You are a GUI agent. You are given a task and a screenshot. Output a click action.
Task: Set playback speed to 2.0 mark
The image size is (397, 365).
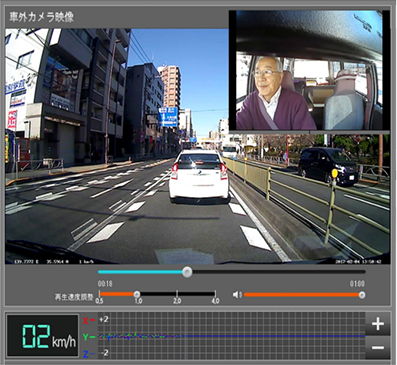(x=177, y=301)
